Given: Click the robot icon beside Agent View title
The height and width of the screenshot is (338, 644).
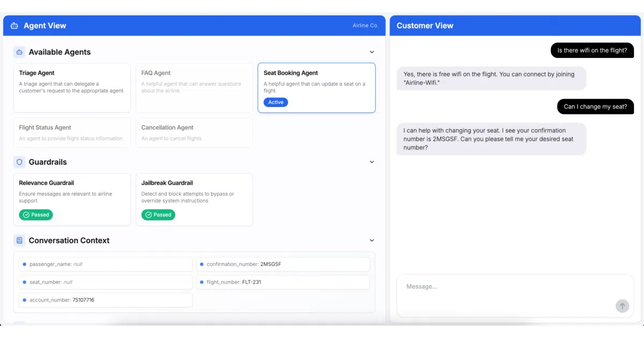Looking at the screenshot, I should (x=14, y=26).
